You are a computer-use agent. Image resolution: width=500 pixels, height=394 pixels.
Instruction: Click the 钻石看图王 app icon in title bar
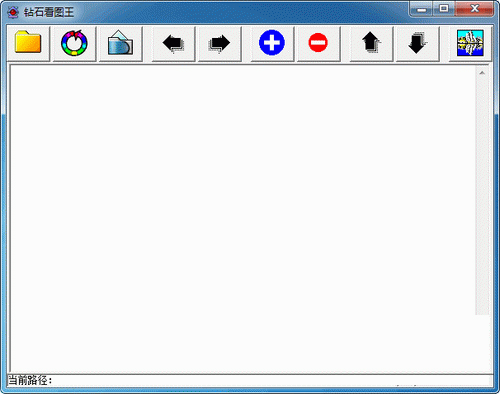(x=13, y=12)
